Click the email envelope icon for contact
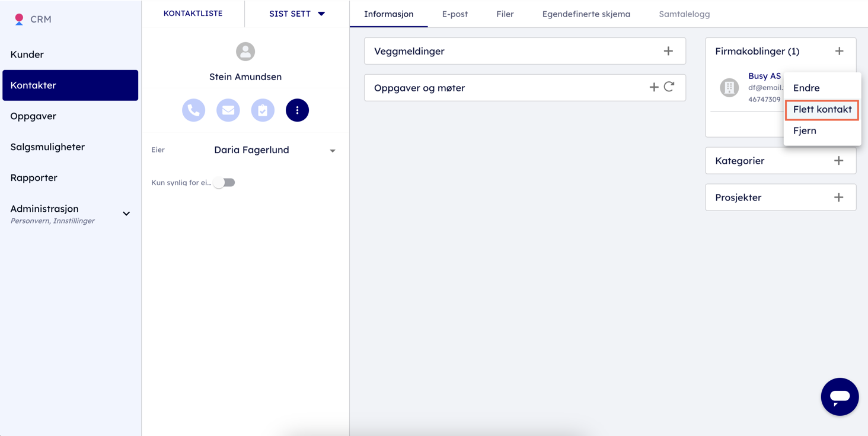Screen dimensions: 868x436 click(x=228, y=110)
